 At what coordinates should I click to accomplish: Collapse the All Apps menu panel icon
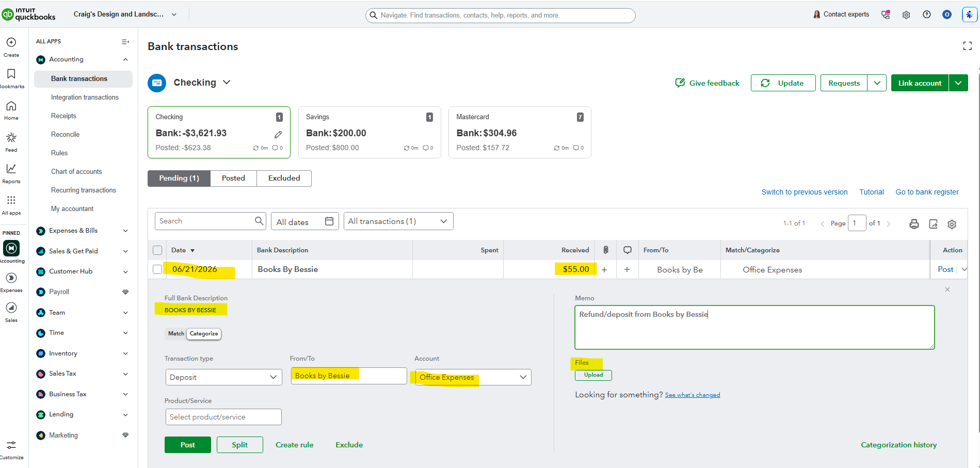click(125, 42)
